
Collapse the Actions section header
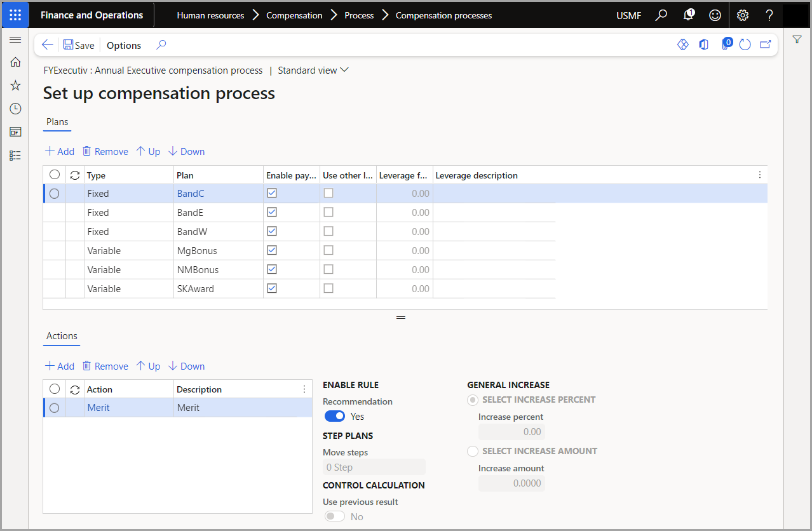click(x=62, y=336)
